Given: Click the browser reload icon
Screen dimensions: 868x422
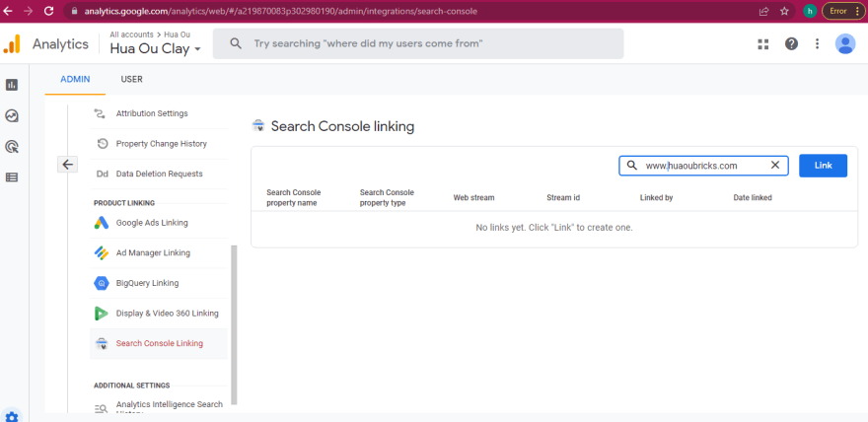Looking at the screenshot, I should 48,11.
